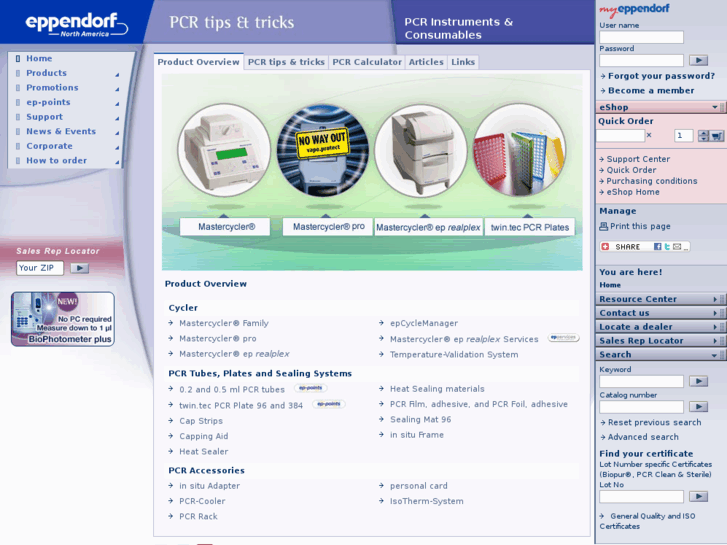Expand Promotions submenu in left navigation

pyautogui.click(x=117, y=89)
